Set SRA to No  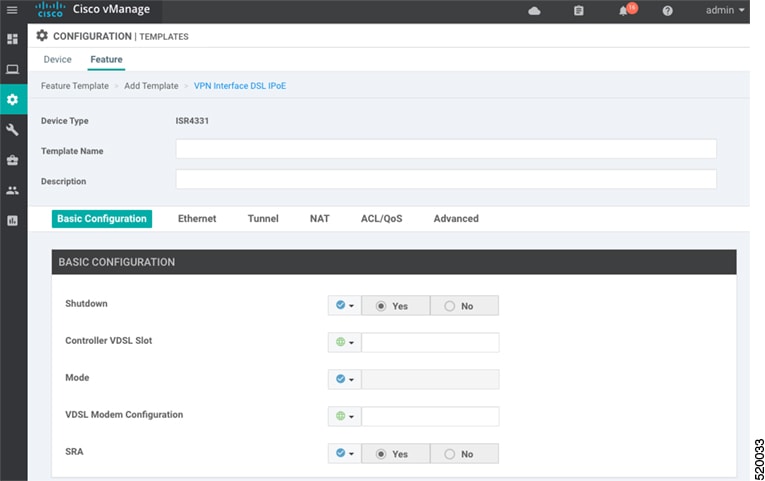(464, 454)
